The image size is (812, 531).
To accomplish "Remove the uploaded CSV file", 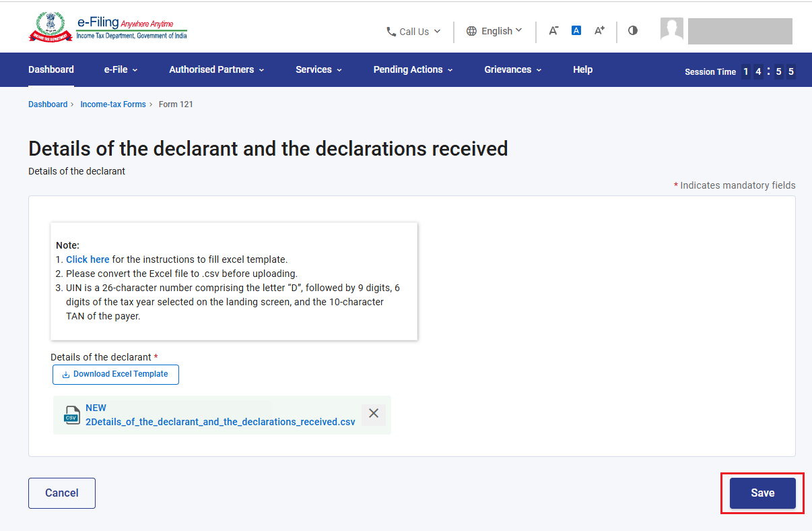I will (x=374, y=414).
